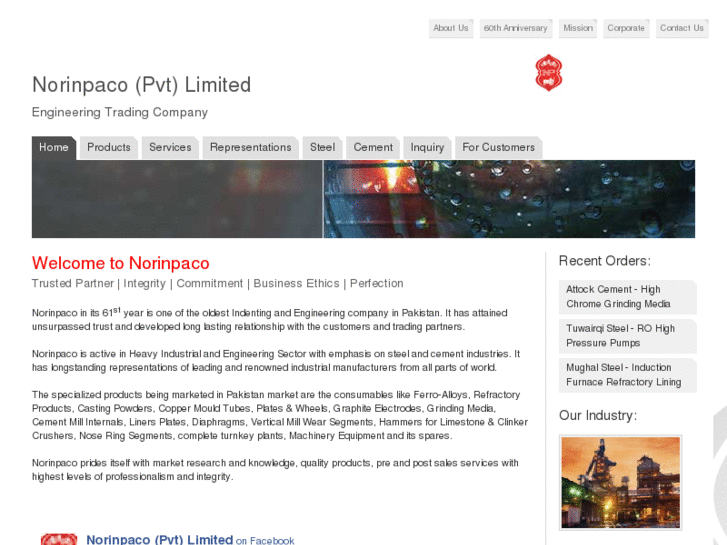Viewport: 727px width, 545px height.
Task: Click the Recent Orders heading
Action: coord(605,261)
